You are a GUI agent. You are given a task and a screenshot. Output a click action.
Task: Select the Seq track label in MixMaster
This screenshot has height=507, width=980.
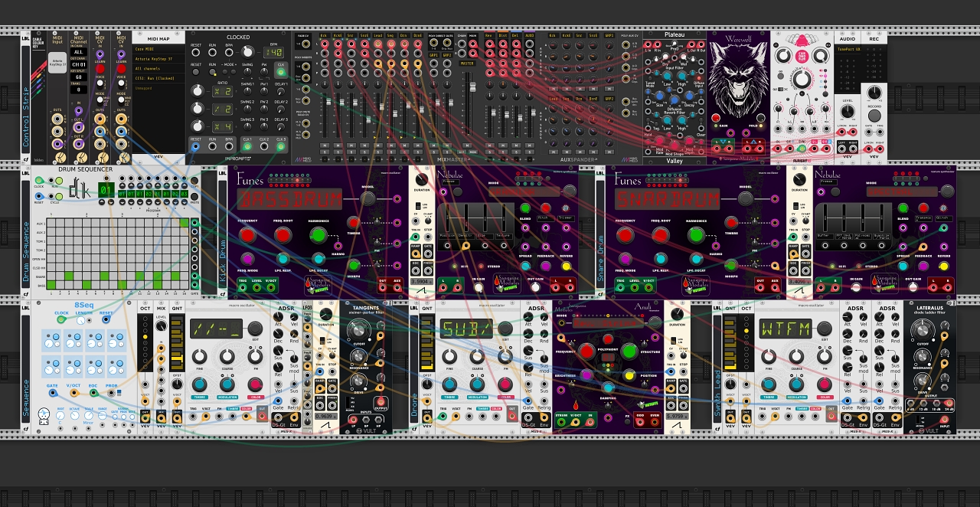[391, 36]
